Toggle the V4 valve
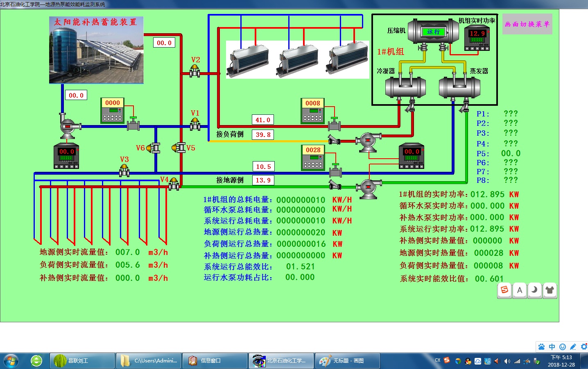The width and height of the screenshot is (588, 369). click(174, 184)
